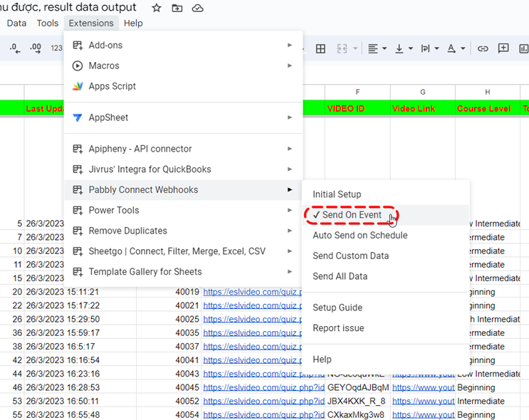Viewport: 529px width, 420px height.
Task: Click vertical align icon
Action: (x=399, y=49)
